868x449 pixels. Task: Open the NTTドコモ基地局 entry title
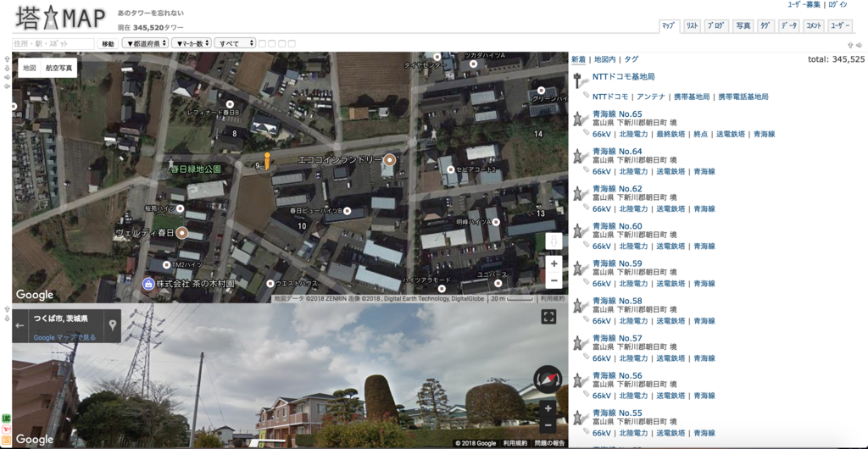(623, 77)
